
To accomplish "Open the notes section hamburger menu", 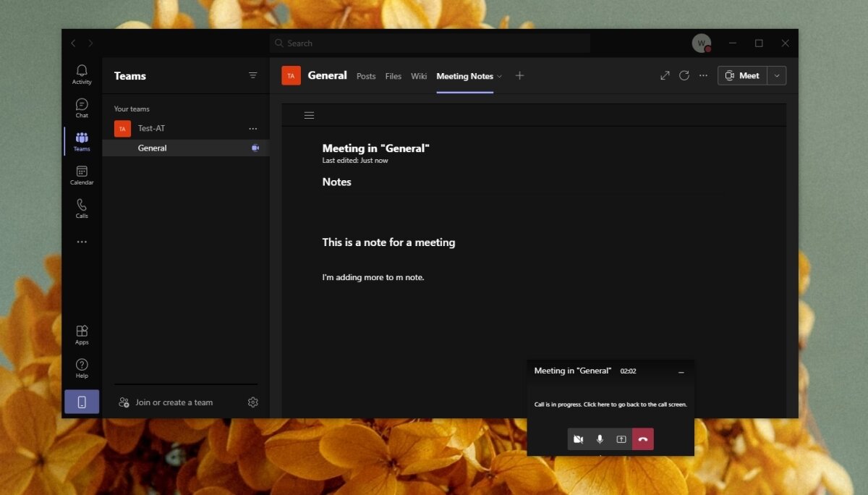I will coord(309,115).
